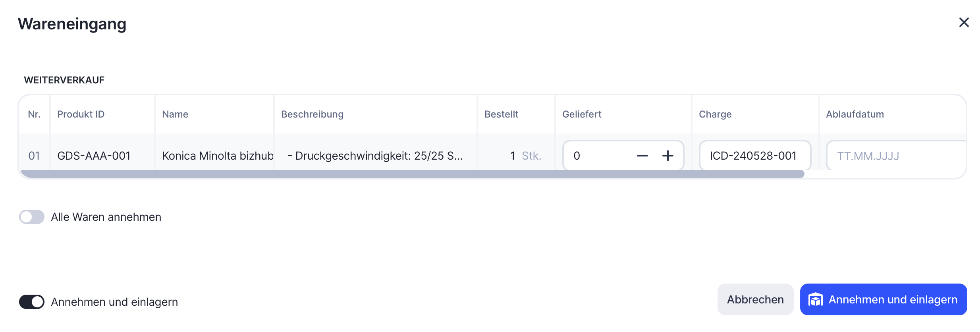Click the blue Annehmen und einlagern button
This screenshot has width=980, height=332.
(883, 299)
